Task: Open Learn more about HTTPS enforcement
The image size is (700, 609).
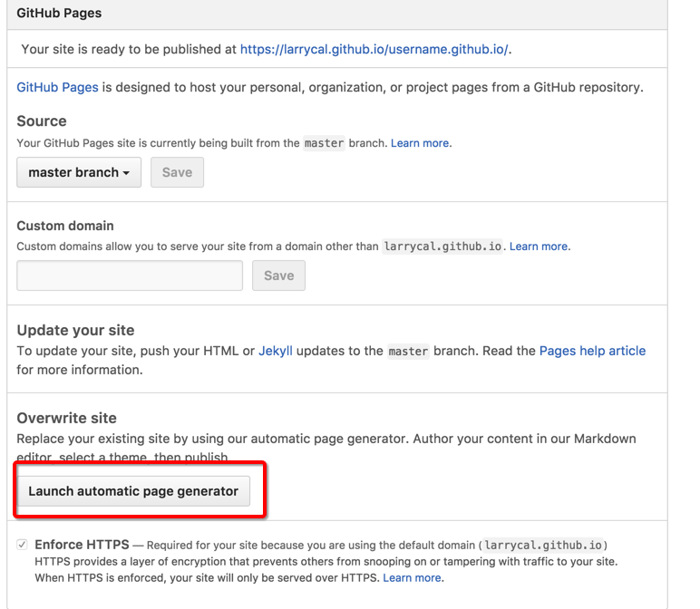Action: click(413, 577)
